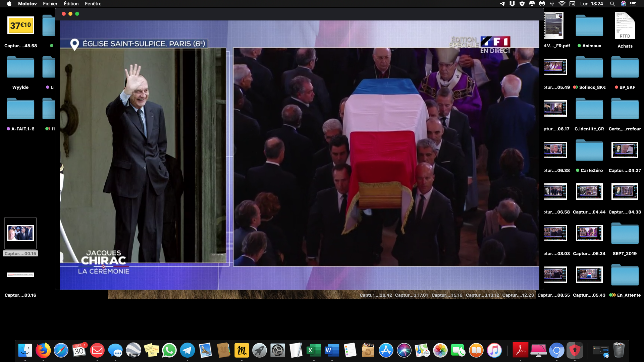The width and height of the screenshot is (644, 362).
Task: Select the Animaux folder on the desktop
Action: 589,26
